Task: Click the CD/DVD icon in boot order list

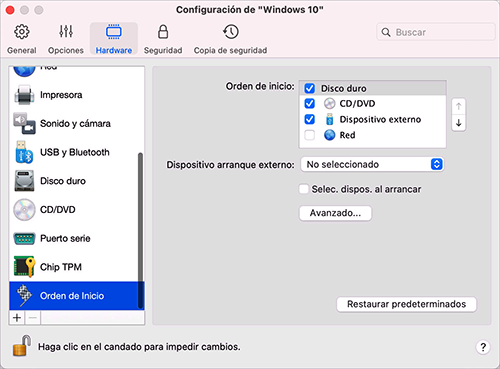Action: click(x=329, y=104)
